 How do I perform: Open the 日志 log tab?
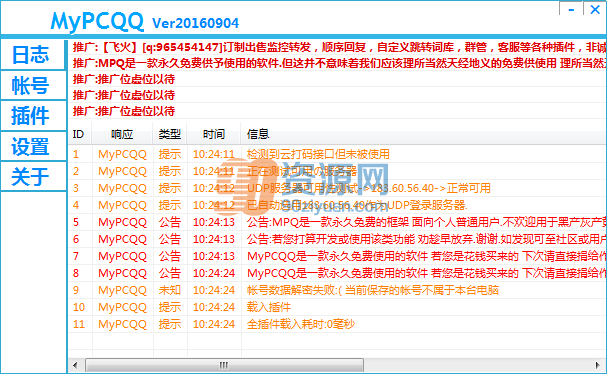(x=33, y=55)
